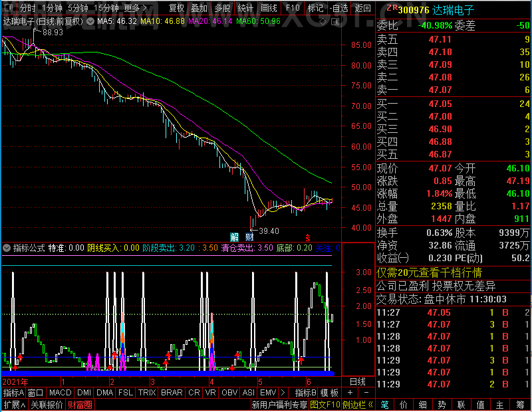Switch indicator to MACD

(x=60, y=393)
